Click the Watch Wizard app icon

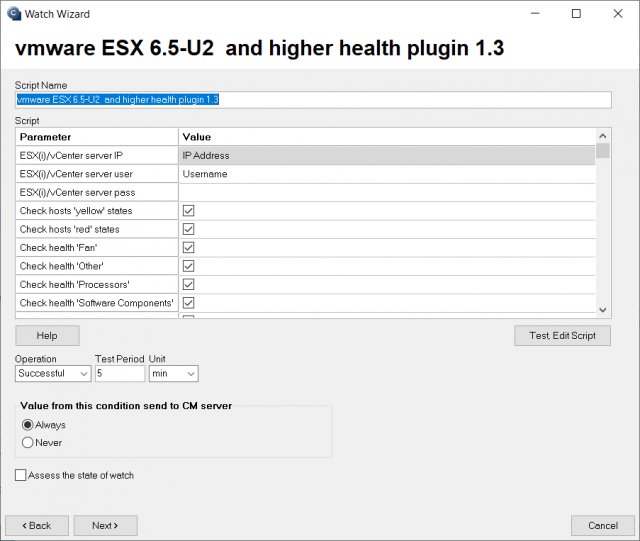click(x=14, y=14)
